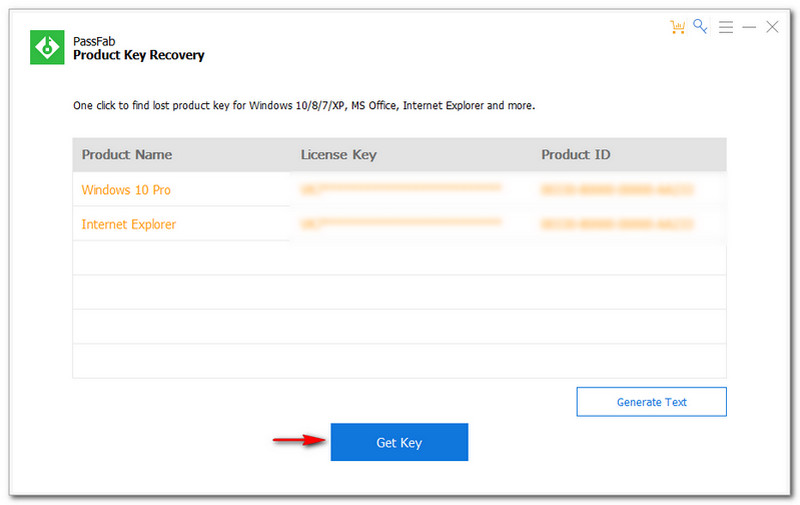Click the Generate Text button
The height and width of the screenshot is (505, 800).
tap(651, 402)
